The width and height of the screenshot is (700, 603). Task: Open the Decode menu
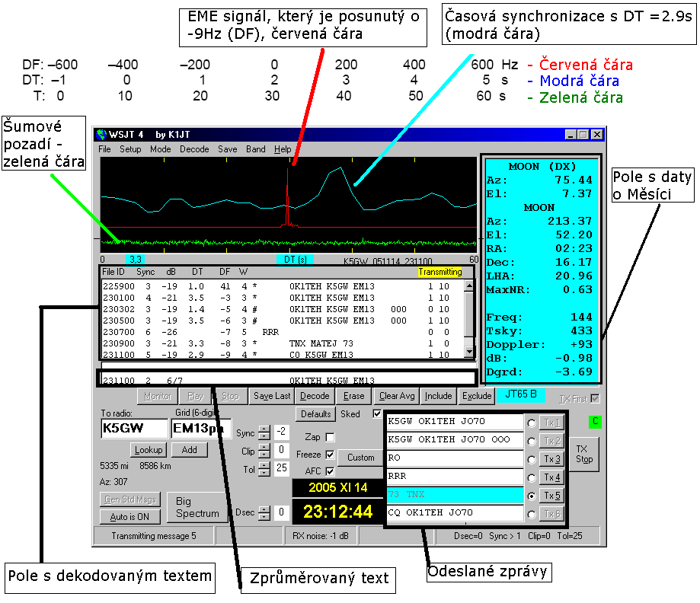tap(194, 149)
